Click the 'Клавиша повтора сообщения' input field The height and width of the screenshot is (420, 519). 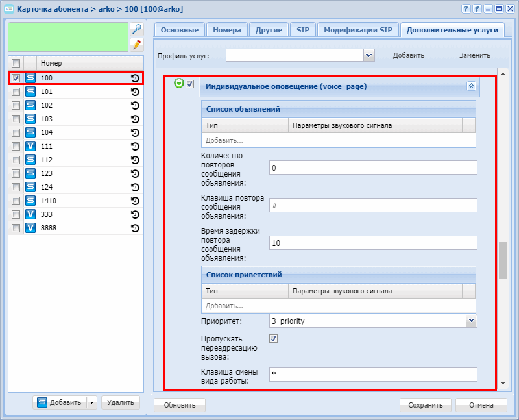372,205
